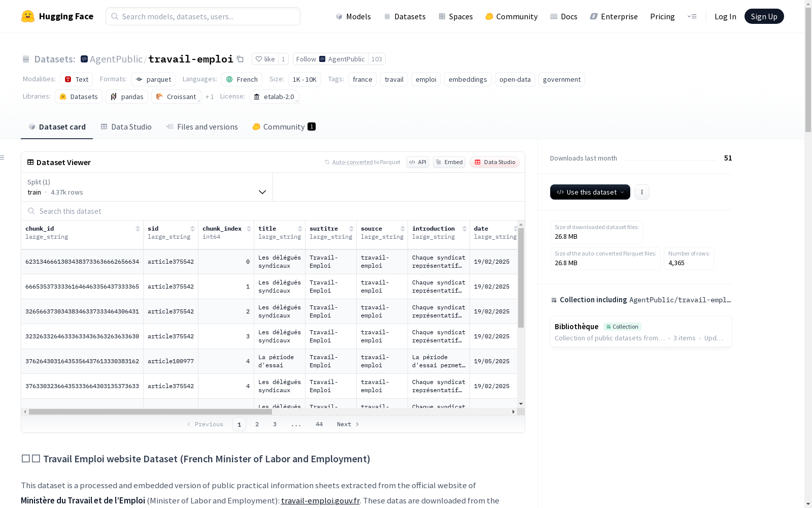Switch to the Data Studio tab

point(126,127)
